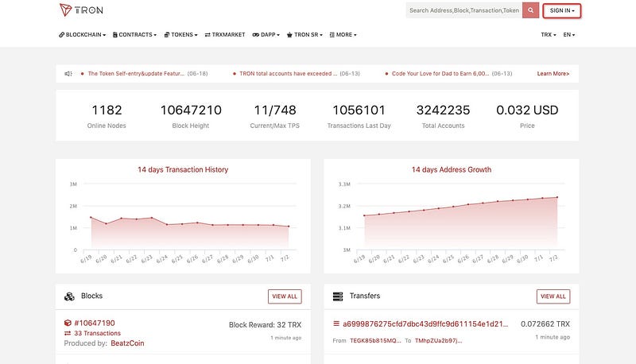Screen dimensions: 636x364
Task: Expand the TOKENS menu
Action: click(181, 35)
